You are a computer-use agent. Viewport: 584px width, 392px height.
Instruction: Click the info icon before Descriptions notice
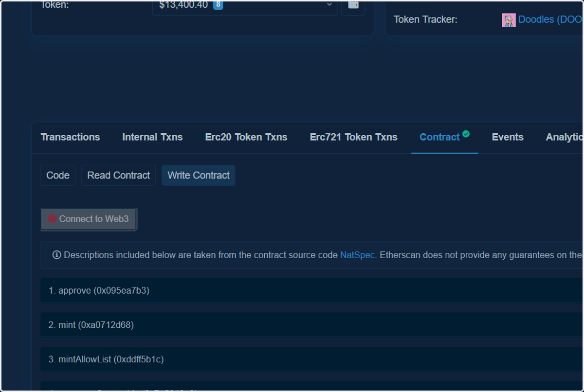click(56, 255)
